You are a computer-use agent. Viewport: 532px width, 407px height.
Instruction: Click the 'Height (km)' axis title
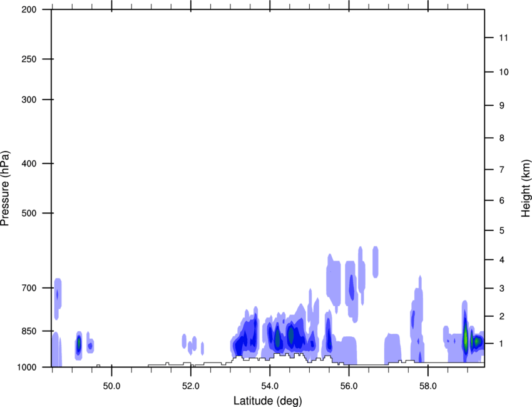(x=526, y=188)
